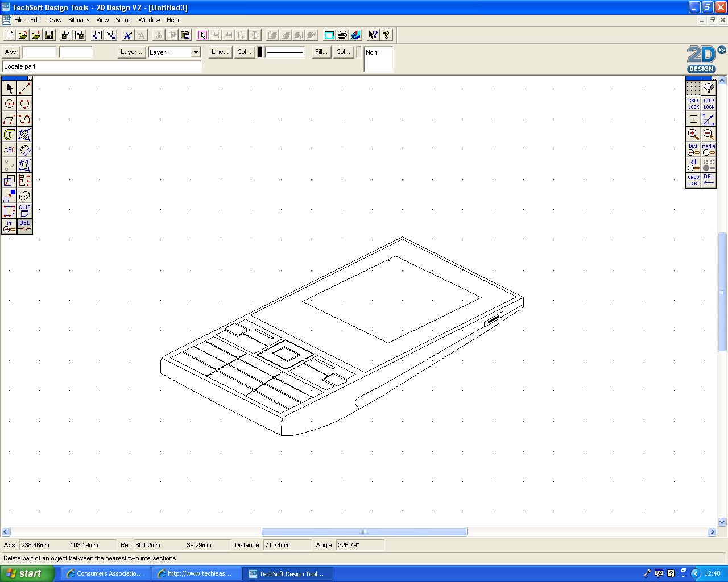Open the Fill dialog
Screen dimensions: 728x582
[x=320, y=52]
